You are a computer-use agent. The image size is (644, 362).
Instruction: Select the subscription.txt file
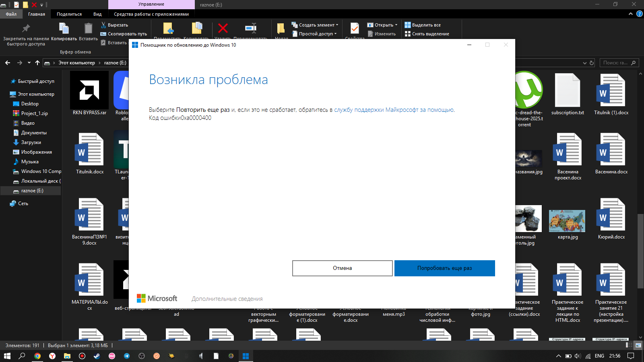tap(568, 95)
